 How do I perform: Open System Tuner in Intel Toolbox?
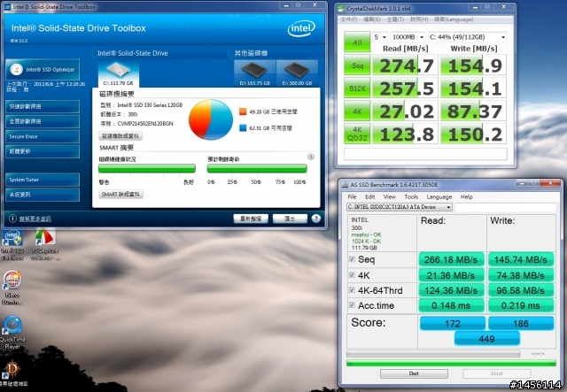pyautogui.click(x=43, y=180)
